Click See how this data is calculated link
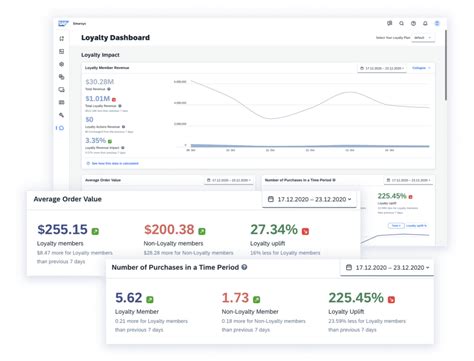The height and width of the screenshot is (361, 474). pos(113,163)
